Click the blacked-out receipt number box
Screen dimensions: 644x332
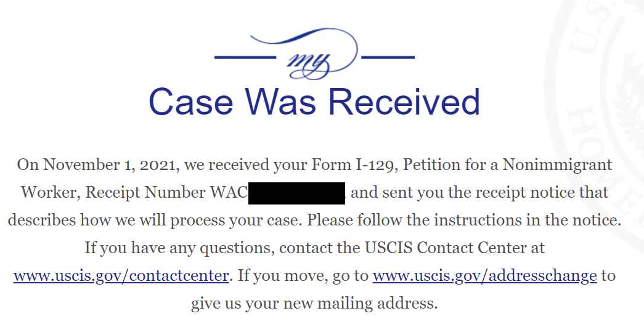(296, 193)
